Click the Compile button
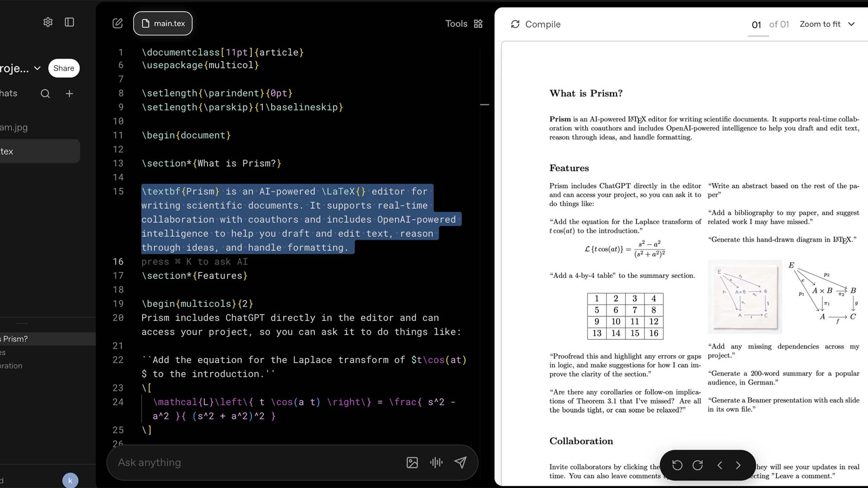868x488 pixels. click(x=536, y=24)
